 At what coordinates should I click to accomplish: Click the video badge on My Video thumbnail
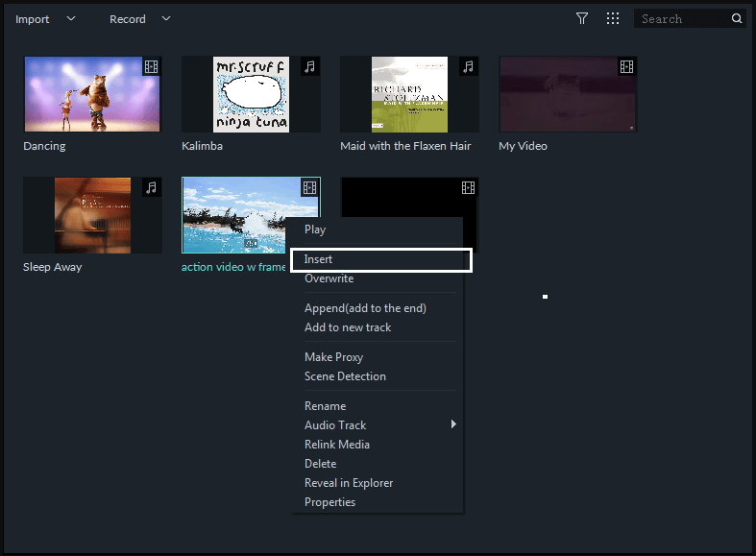[626, 66]
